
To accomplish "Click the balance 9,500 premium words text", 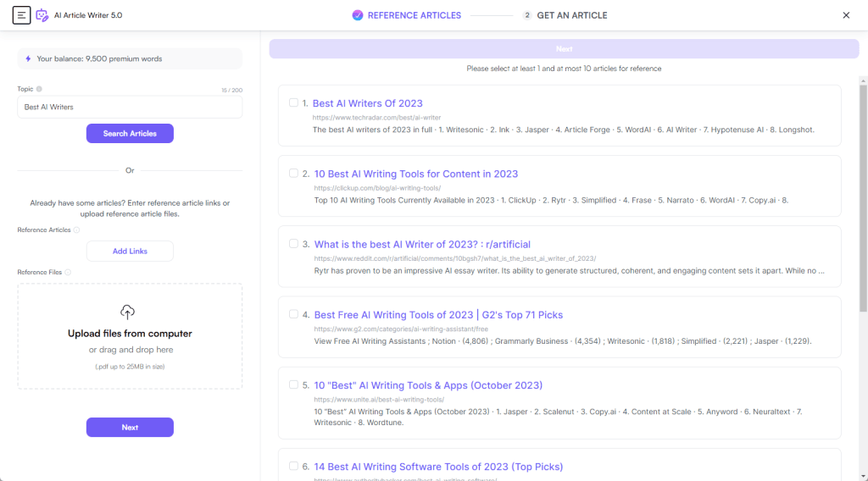I will [x=100, y=58].
